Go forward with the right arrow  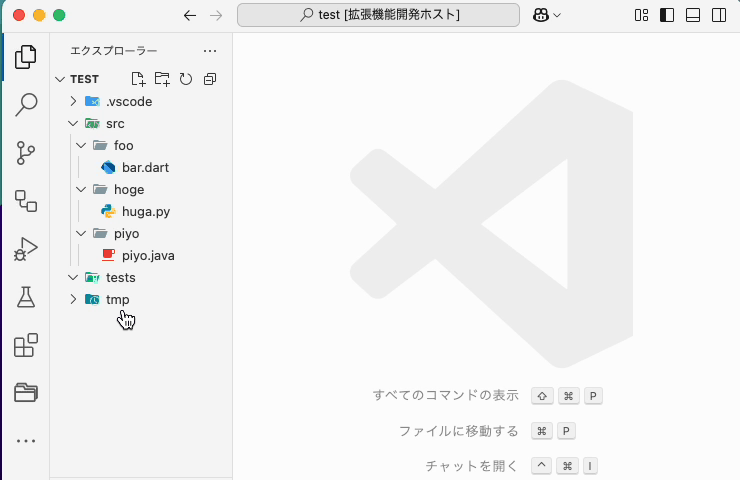(216, 16)
